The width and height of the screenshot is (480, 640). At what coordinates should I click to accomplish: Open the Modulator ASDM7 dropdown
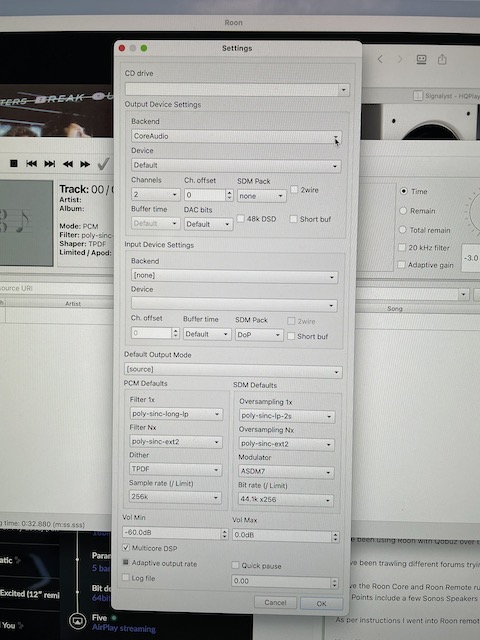click(286, 472)
